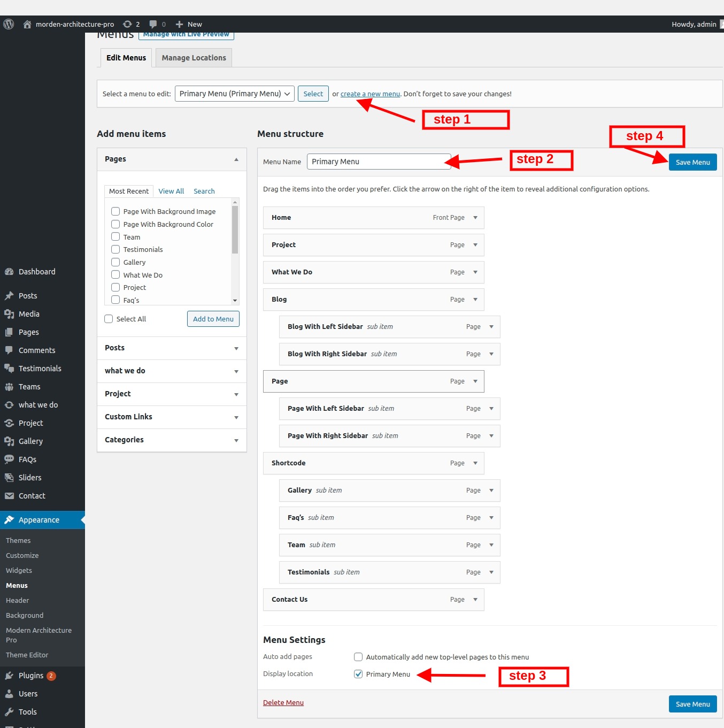This screenshot has width=724, height=728.
Task: Click the Delete Menu link
Action: [x=283, y=703]
